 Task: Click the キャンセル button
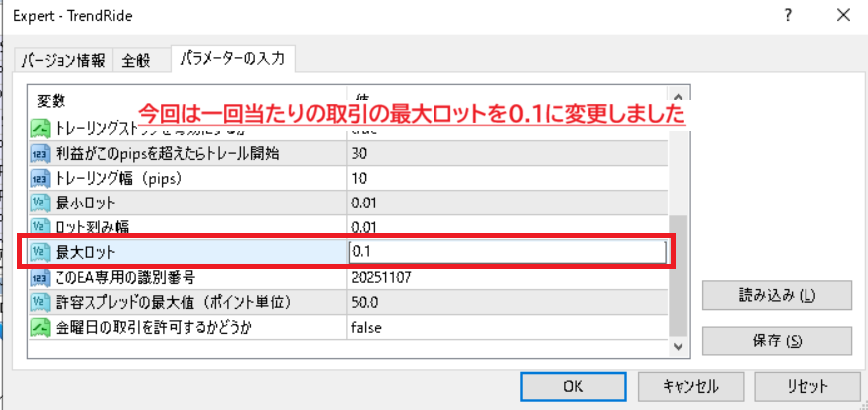click(690, 386)
